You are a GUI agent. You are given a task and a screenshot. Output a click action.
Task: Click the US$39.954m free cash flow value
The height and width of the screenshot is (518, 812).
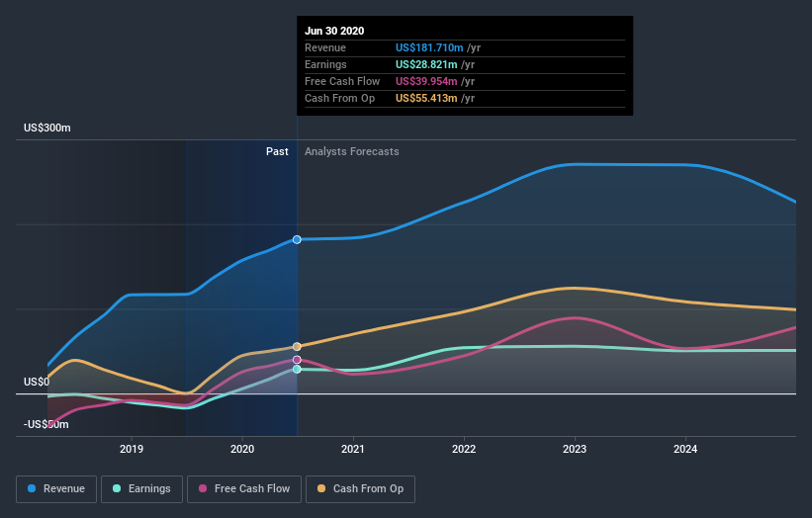tap(426, 81)
